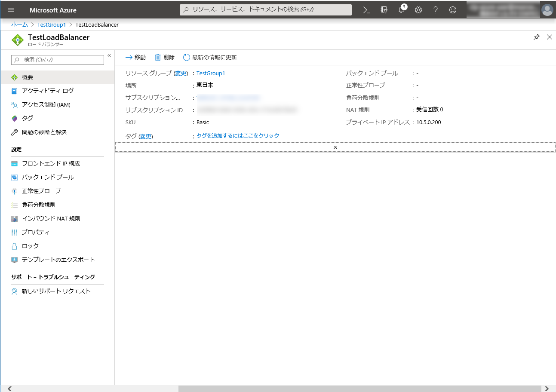Viewport: 556px width, 392px height.
Task: Click the help question mark icon
Action: (x=436, y=10)
